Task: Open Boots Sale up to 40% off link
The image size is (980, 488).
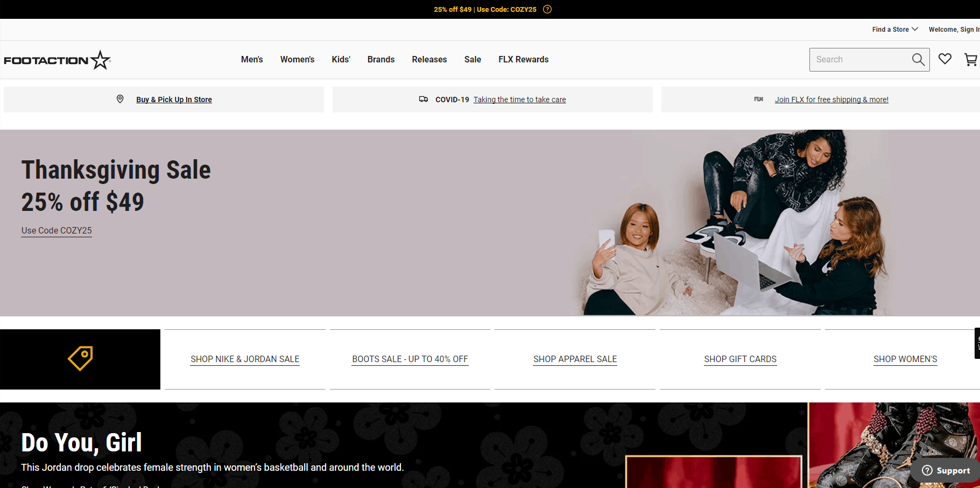Action: (410, 359)
